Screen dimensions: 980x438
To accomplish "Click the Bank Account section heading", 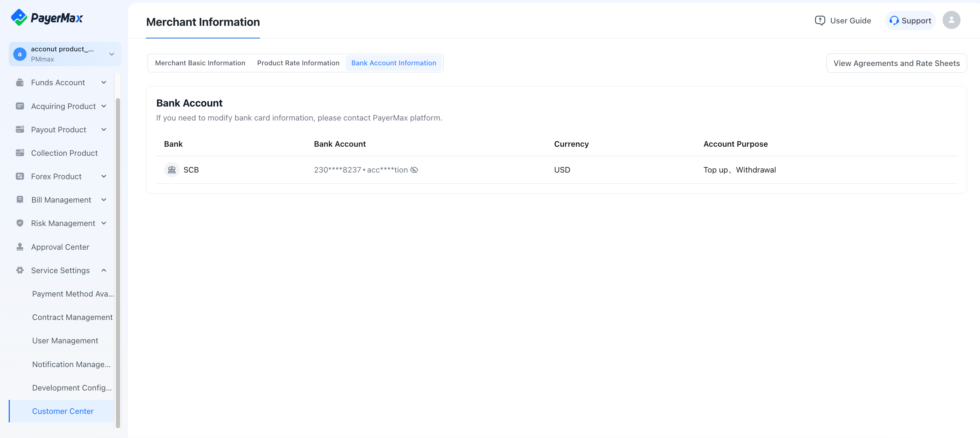I will [189, 103].
